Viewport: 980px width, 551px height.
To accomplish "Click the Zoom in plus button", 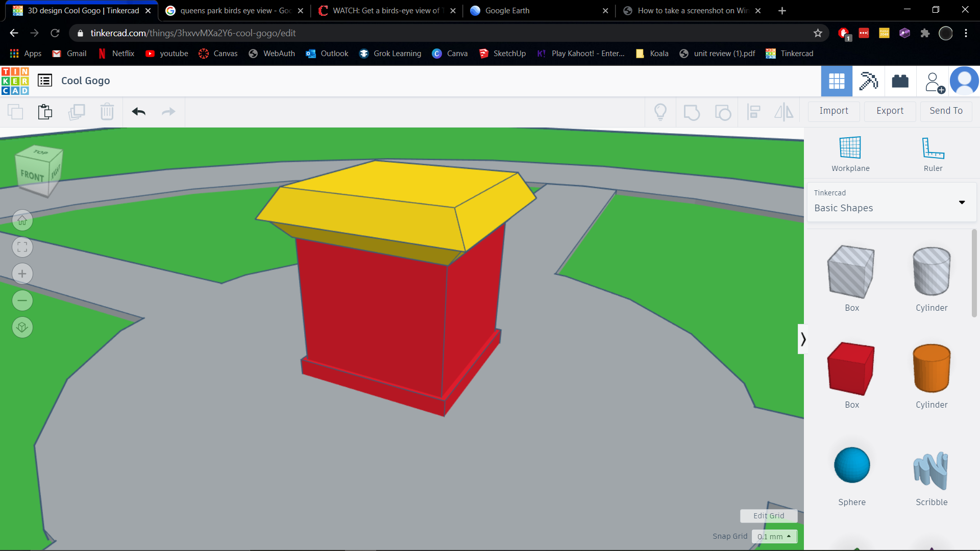I will coord(22,274).
